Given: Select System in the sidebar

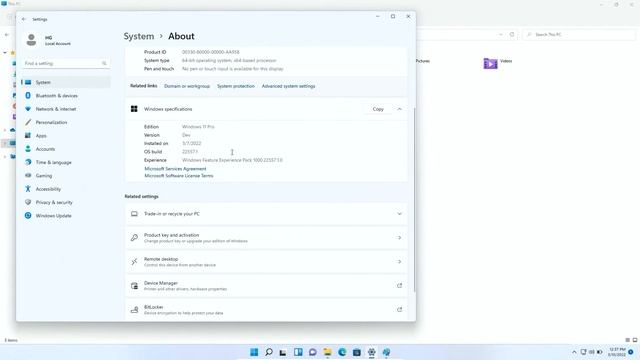Looking at the screenshot, I should coord(66,82).
